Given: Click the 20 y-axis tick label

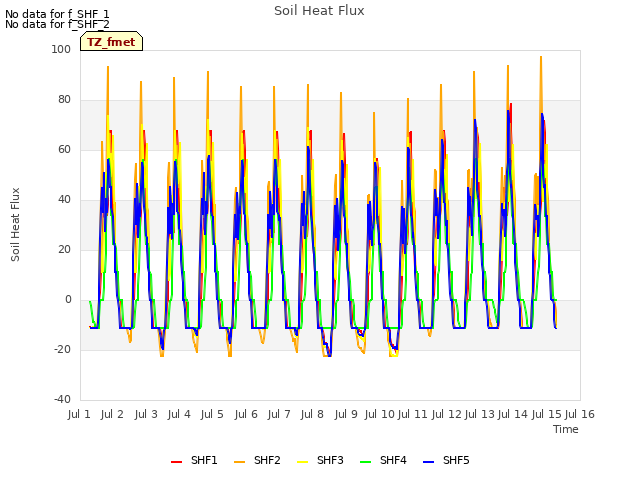Looking at the screenshot, I should [64, 250].
